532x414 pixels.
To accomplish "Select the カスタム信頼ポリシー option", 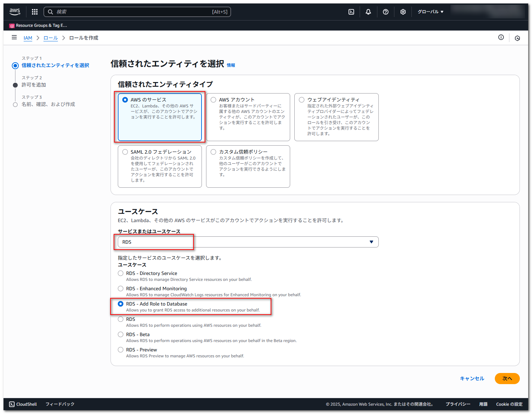I will pos(248,167).
